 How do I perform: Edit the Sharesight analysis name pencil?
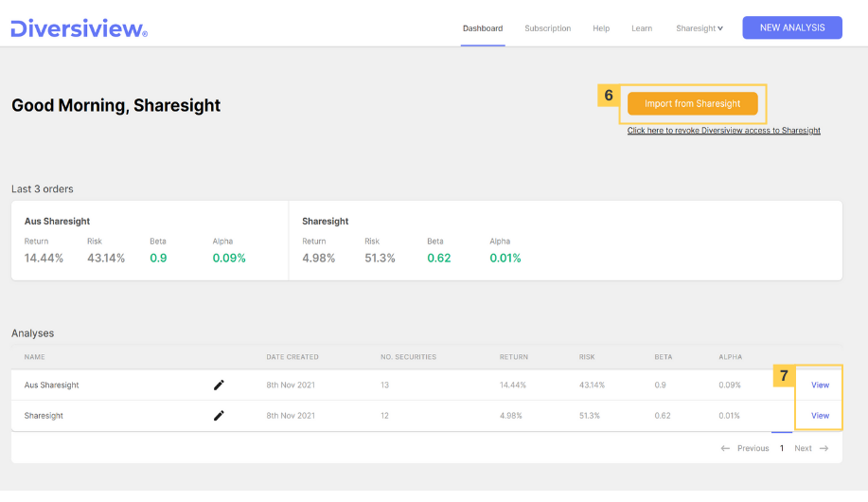[219, 416]
